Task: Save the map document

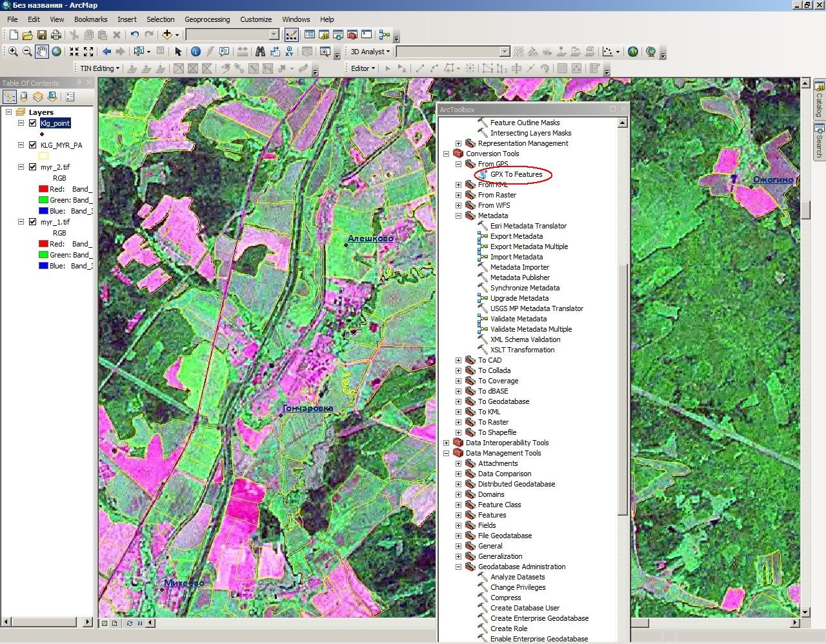Action: [41, 35]
